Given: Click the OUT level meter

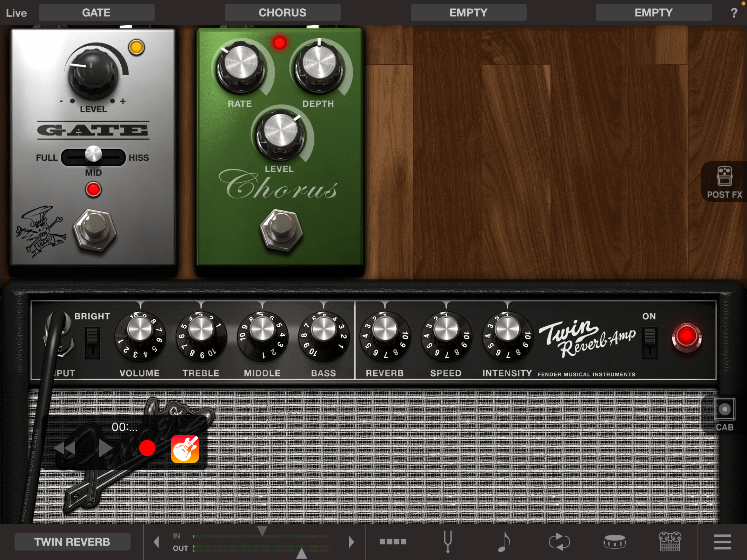Looking at the screenshot, I should [x=262, y=548].
